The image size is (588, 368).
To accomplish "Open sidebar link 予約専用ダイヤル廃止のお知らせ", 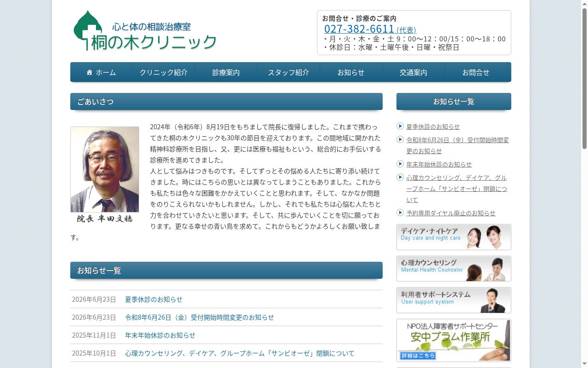I will coord(451,213).
